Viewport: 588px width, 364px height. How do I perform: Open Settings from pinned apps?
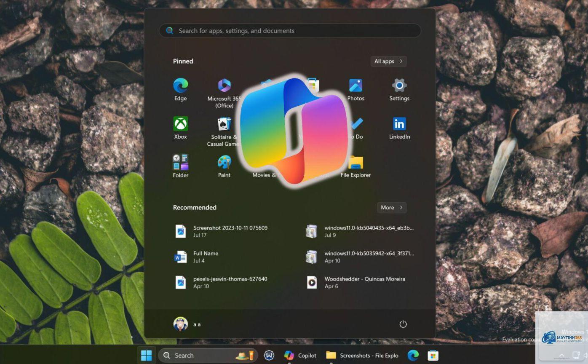399,89
